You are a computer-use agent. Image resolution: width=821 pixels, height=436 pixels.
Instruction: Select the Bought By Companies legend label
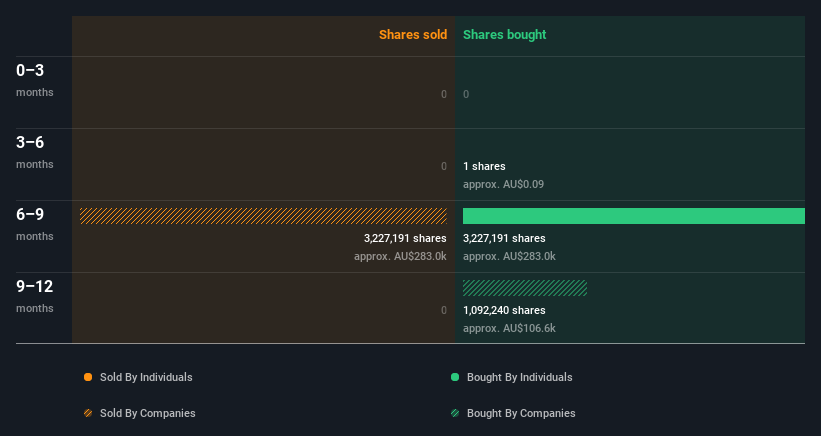[x=521, y=413]
